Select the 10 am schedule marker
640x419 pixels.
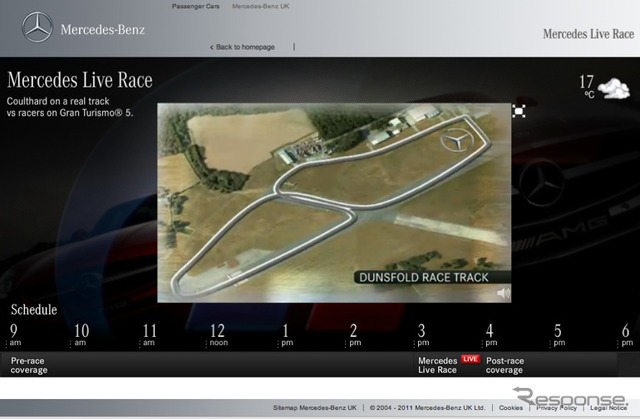[81, 335]
